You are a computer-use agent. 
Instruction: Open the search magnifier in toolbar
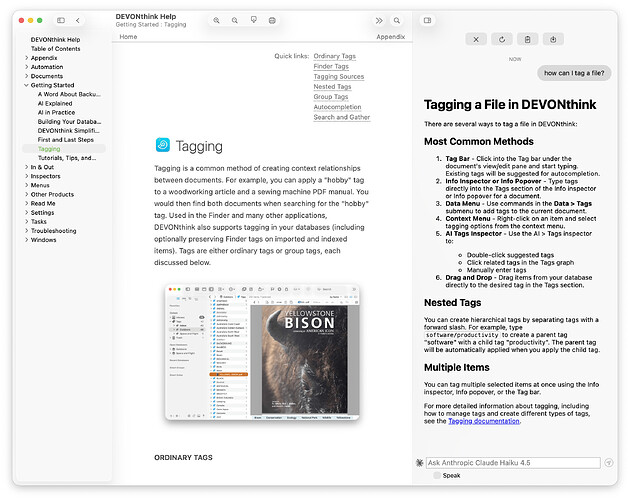(397, 20)
